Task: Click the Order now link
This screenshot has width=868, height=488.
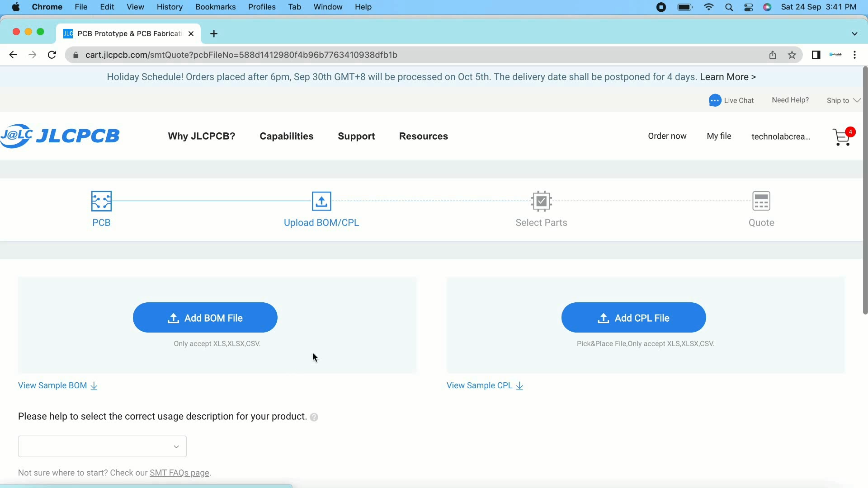Action: click(667, 136)
